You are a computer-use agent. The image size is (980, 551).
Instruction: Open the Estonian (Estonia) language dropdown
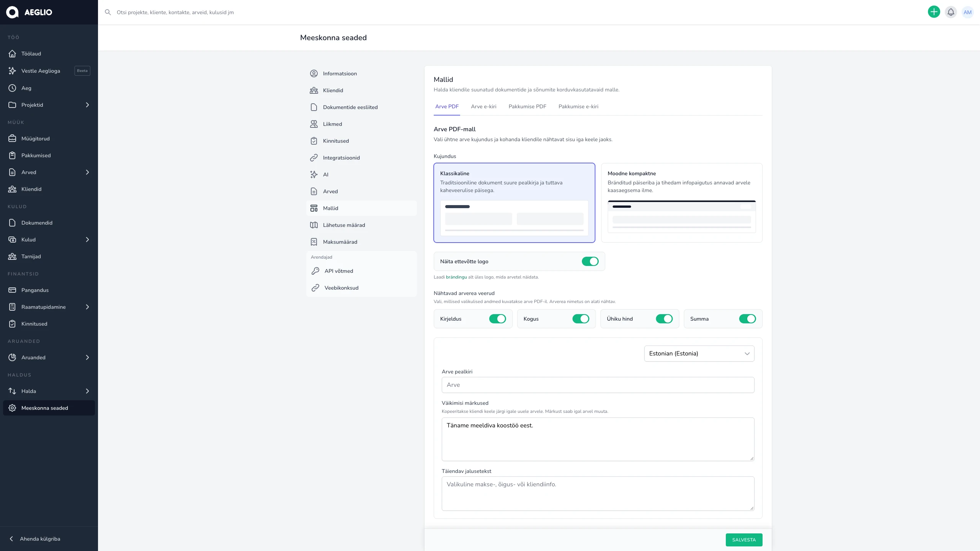tap(699, 354)
